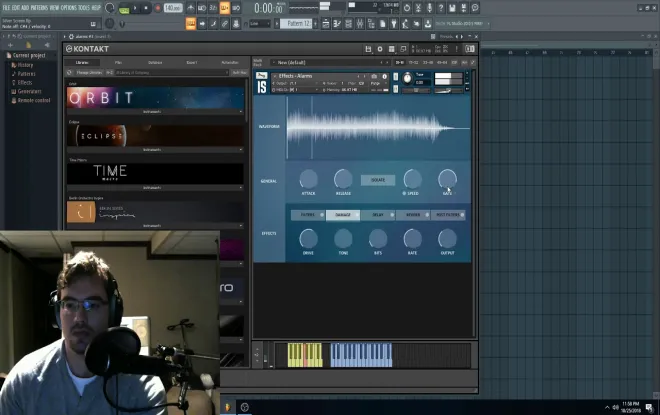Switch to the Files tab in Kontakt browser
The height and width of the screenshot is (415, 660).
[x=118, y=62]
